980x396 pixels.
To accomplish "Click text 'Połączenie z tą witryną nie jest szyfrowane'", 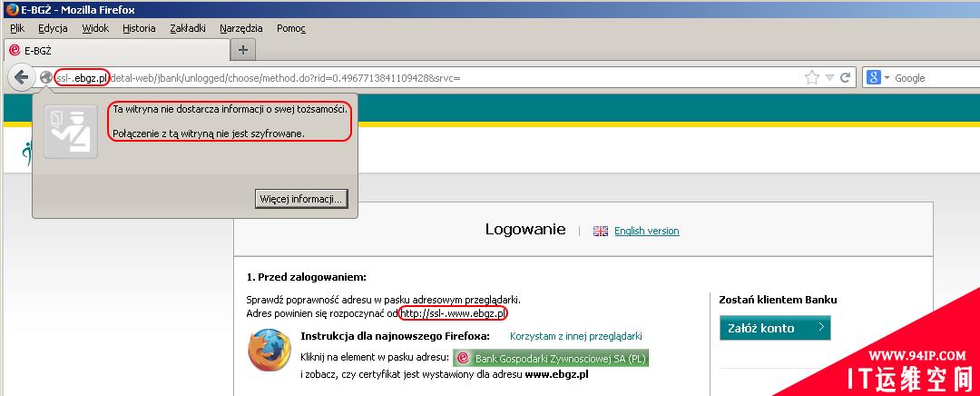I will (209, 134).
